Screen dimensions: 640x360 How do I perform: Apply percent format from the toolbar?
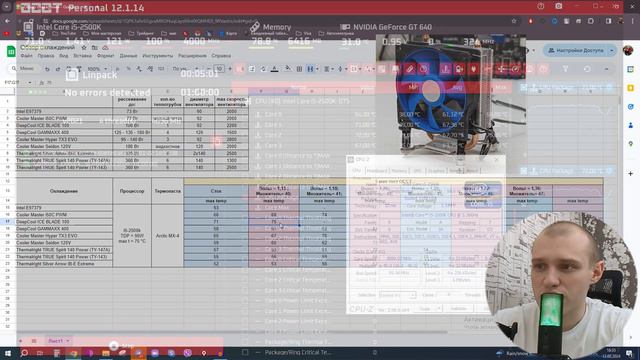coord(128,69)
